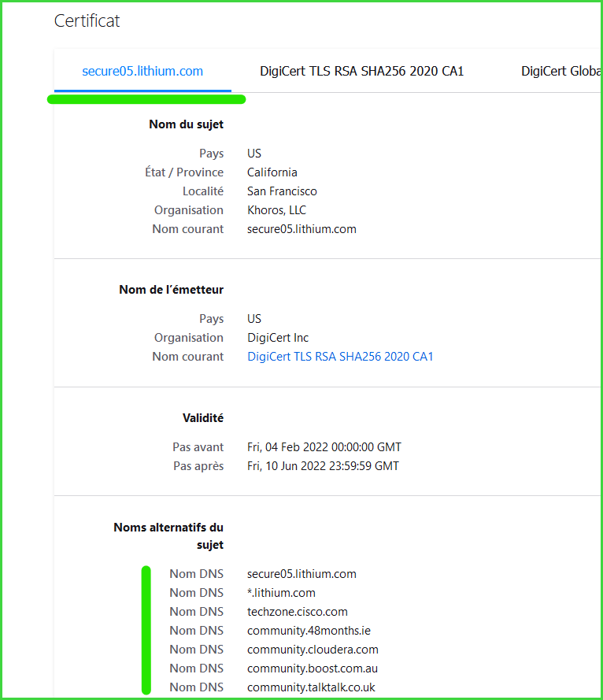Screen dimensions: 603x700
Task: Select issuer country value US
Action: 254,318
